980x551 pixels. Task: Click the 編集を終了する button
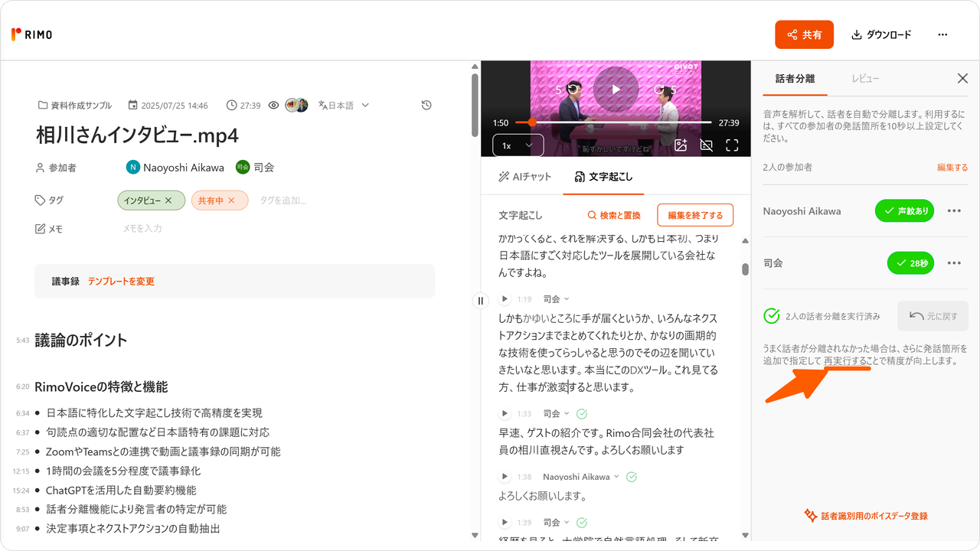point(695,215)
